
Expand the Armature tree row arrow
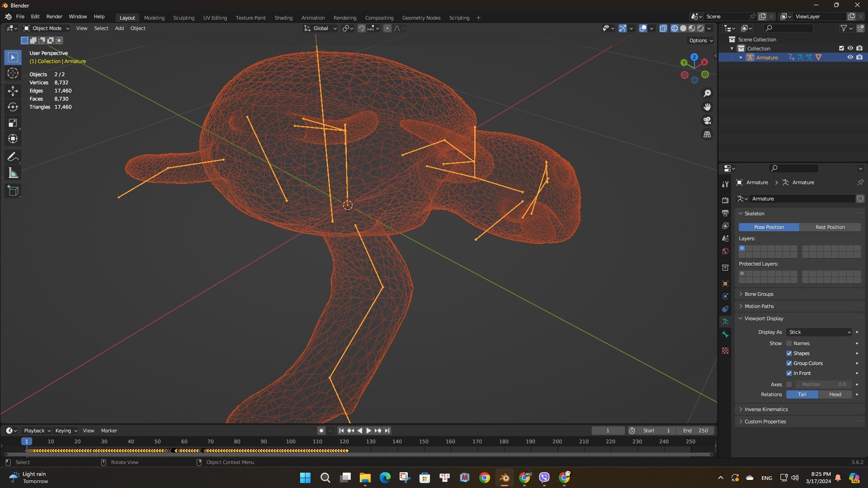tap(741, 57)
